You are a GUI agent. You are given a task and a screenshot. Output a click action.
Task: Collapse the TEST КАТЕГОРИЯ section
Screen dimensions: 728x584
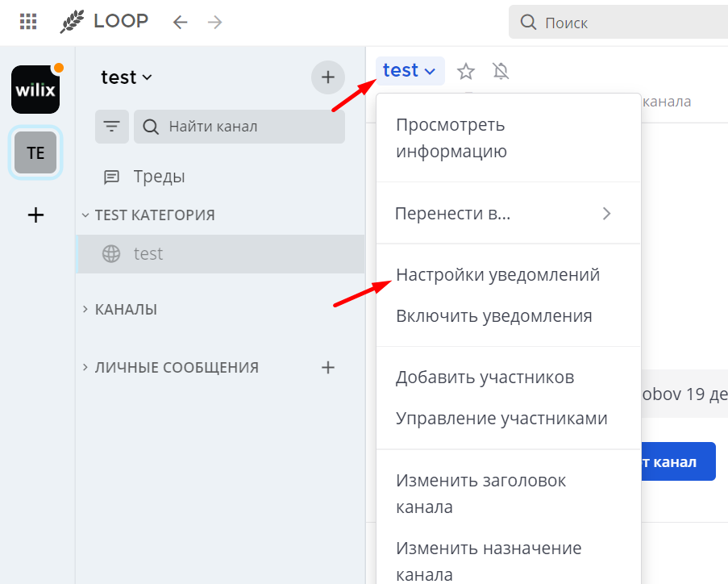point(86,215)
